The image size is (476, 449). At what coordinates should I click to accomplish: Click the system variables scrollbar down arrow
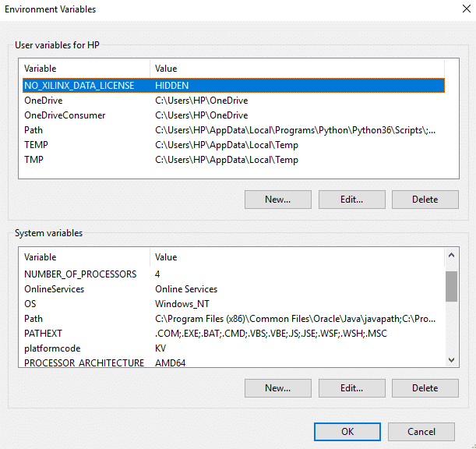[x=452, y=360]
